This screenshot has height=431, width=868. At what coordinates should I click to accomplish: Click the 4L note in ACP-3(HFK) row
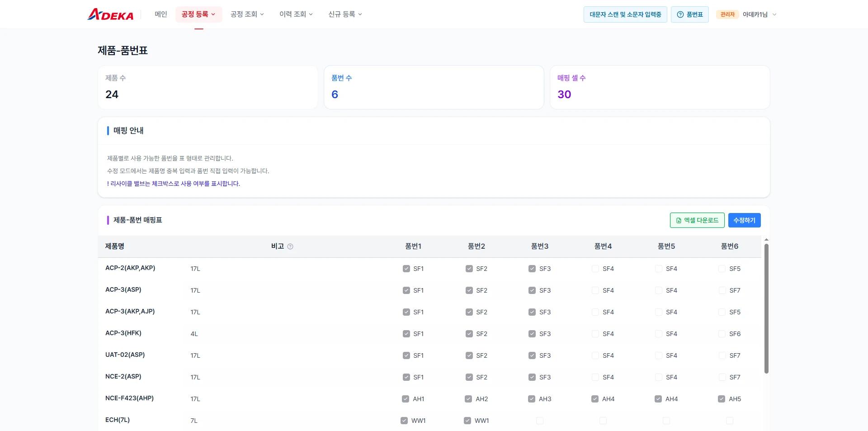tap(194, 334)
